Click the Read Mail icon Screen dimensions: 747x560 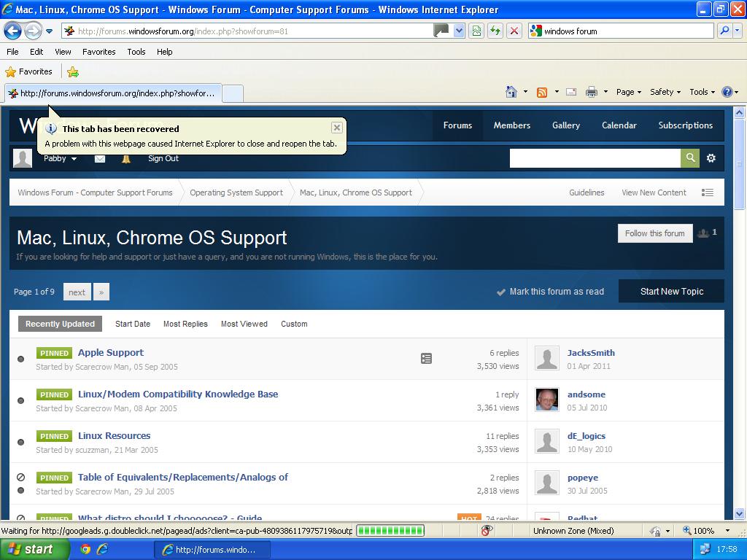pyautogui.click(x=571, y=92)
